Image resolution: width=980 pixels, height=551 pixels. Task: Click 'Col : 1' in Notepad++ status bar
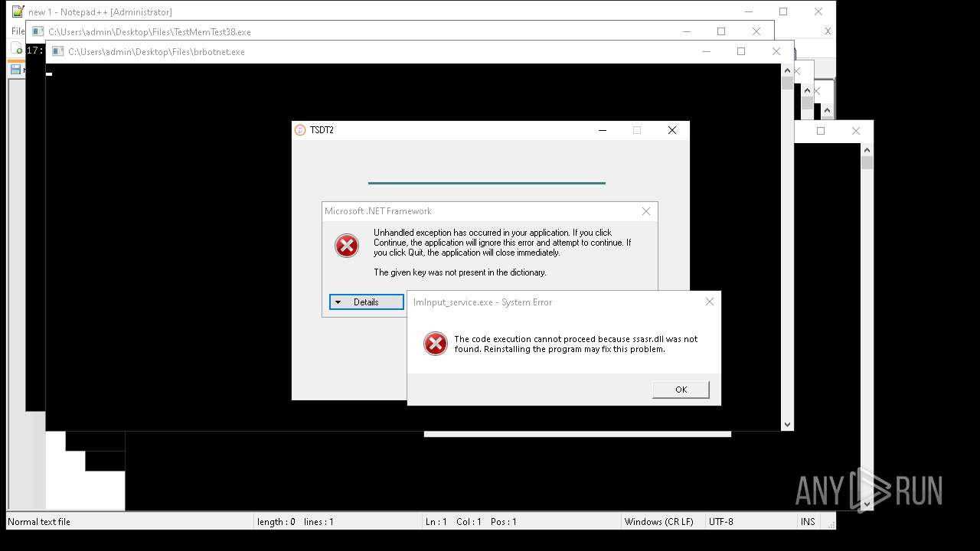pos(469,522)
